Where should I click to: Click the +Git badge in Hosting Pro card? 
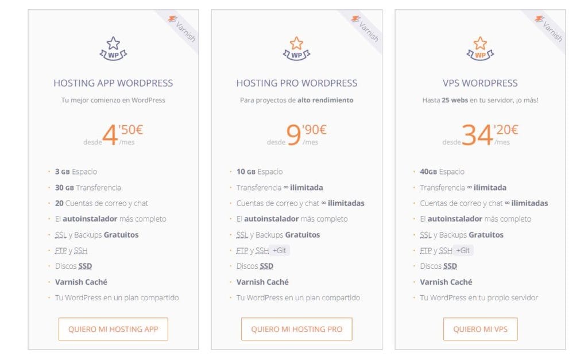point(279,250)
